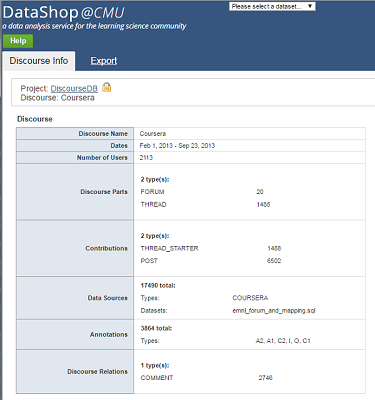Select the Discourse Info tab
This screenshot has width=375, height=400.
click(x=39, y=61)
